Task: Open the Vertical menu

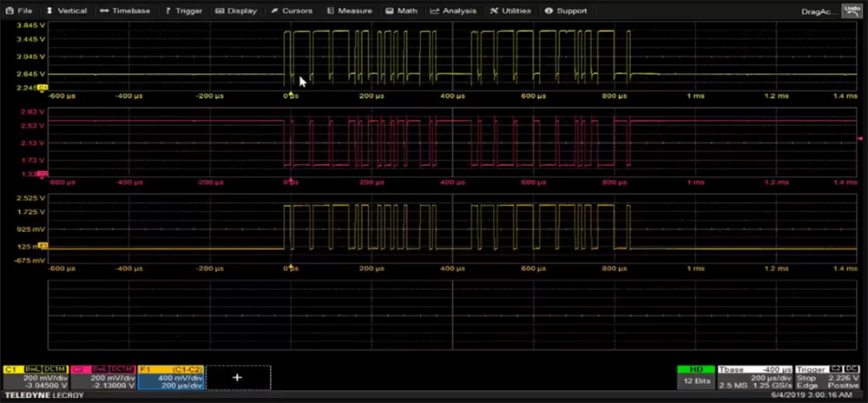Action: pyautogui.click(x=67, y=10)
